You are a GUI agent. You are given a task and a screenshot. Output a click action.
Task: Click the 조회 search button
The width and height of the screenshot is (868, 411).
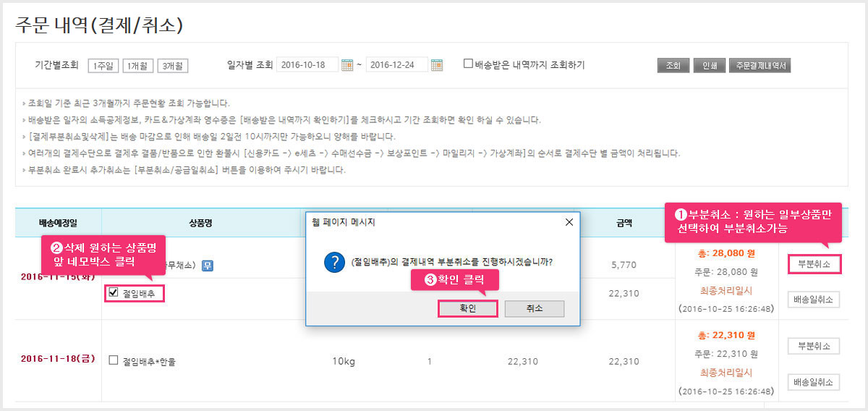[x=673, y=65]
